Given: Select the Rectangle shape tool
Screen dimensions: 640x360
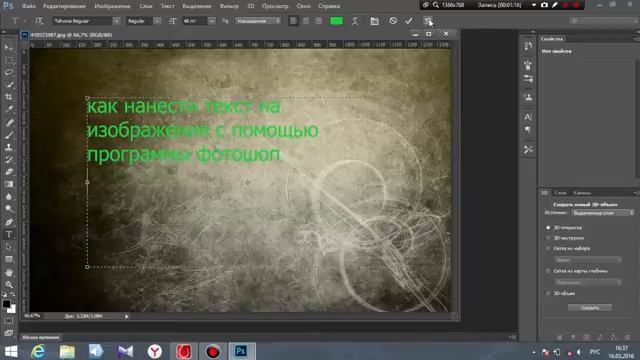Looking at the screenshot, I should pyautogui.click(x=9, y=259).
